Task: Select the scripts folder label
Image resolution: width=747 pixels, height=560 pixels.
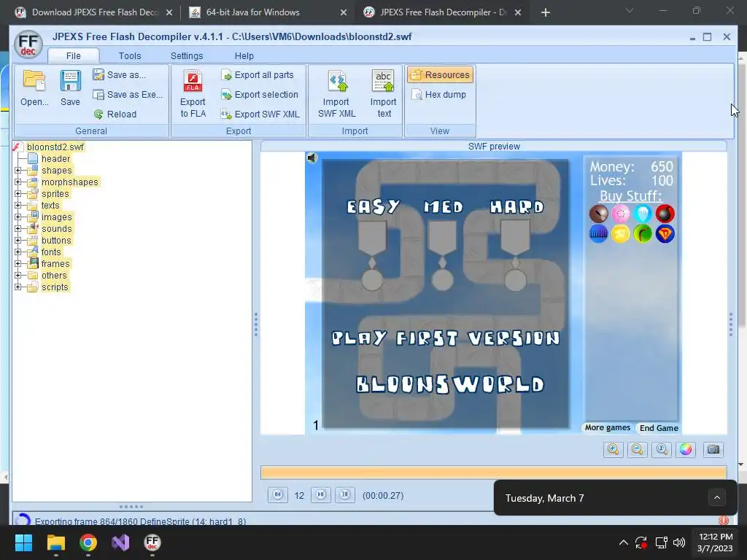Action: (55, 287)
